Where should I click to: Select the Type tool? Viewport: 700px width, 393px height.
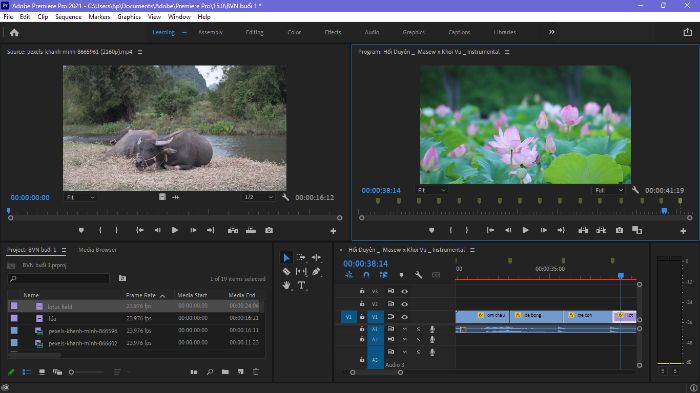(x=301, y=285)
